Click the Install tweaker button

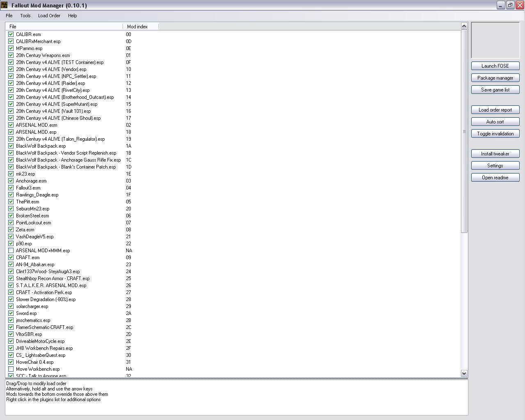[x=495, y=154]
